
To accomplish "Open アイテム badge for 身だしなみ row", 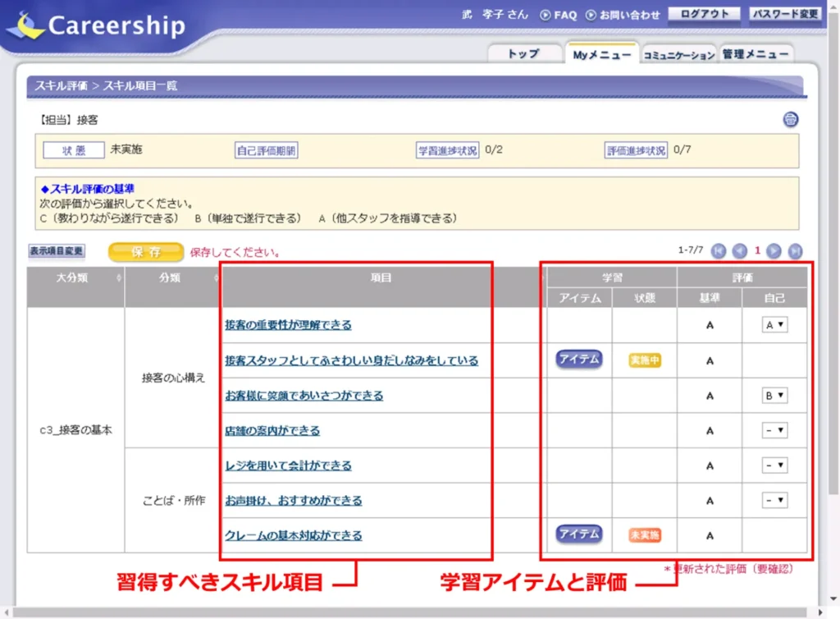I will 579,360.
